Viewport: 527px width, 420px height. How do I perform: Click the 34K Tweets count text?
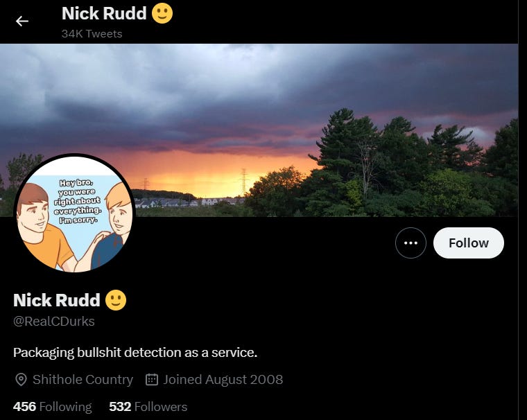tap(92, 33)
